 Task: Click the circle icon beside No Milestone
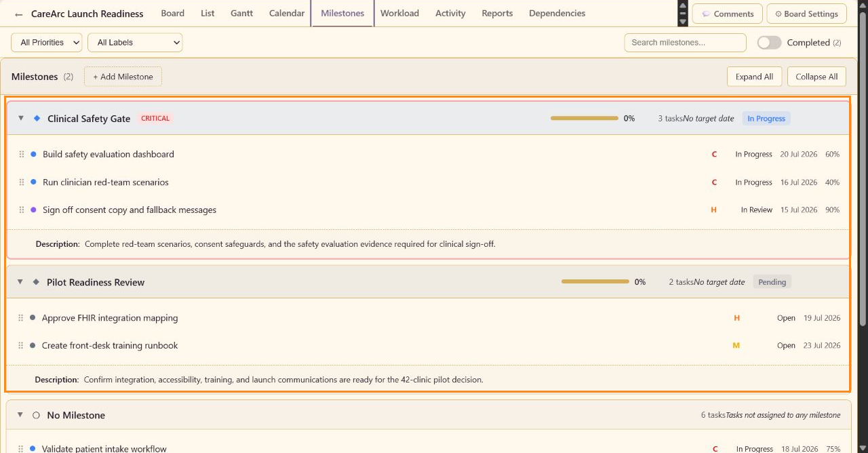tap(37, 415)
